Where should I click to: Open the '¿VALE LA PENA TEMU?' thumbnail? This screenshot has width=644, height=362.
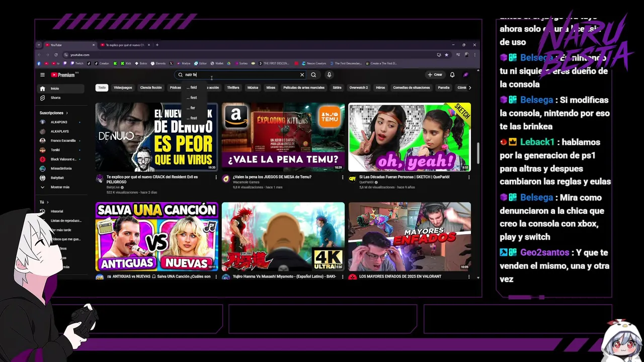coord(283,137)
